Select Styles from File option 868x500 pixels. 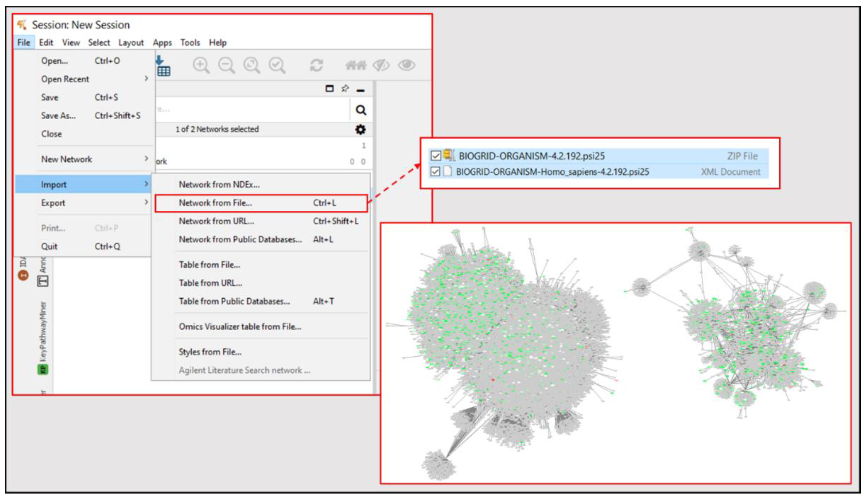(210, 352)
